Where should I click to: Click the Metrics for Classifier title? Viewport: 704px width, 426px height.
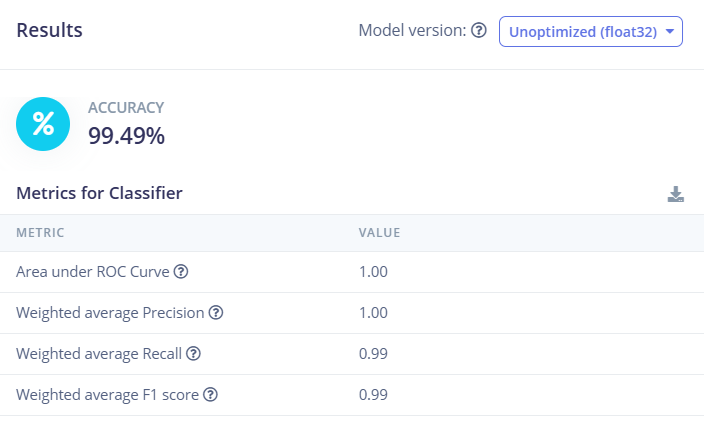point(99,193)
